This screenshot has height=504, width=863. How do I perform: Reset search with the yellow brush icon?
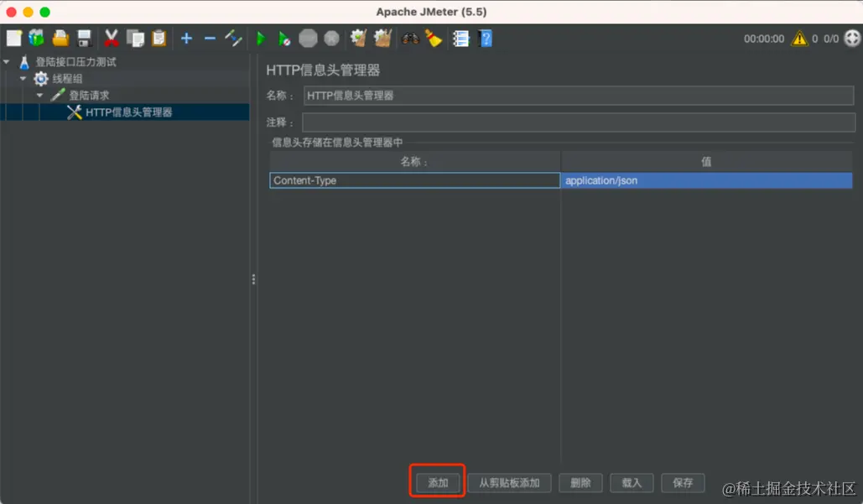[434, 38]
